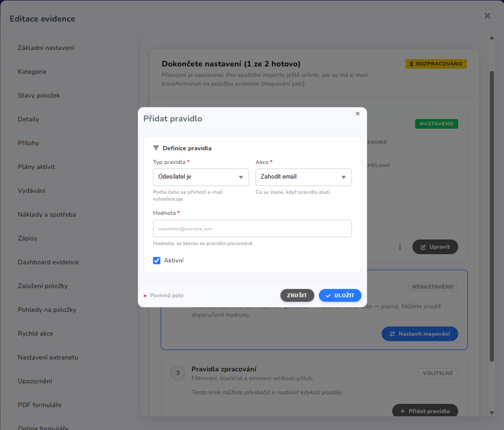The height and width of the screenshot is (430, 504).
Task: Open Přílohy section
Action: point(29,143)
